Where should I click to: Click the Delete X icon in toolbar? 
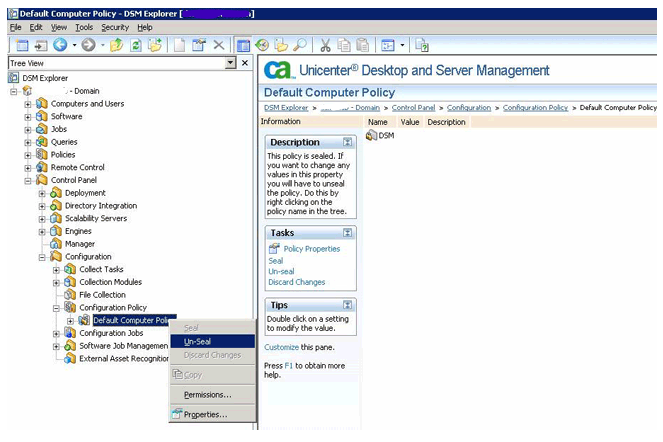coord(219,45)
